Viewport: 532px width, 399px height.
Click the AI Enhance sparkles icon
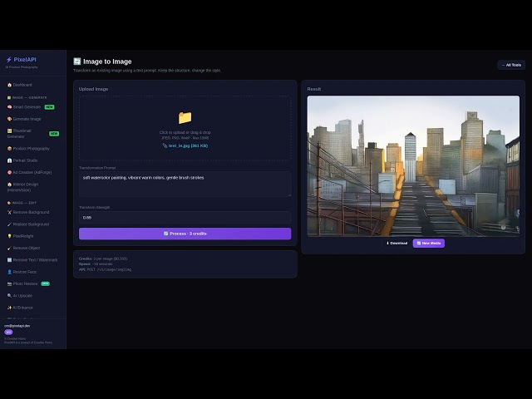coord(9,308)
